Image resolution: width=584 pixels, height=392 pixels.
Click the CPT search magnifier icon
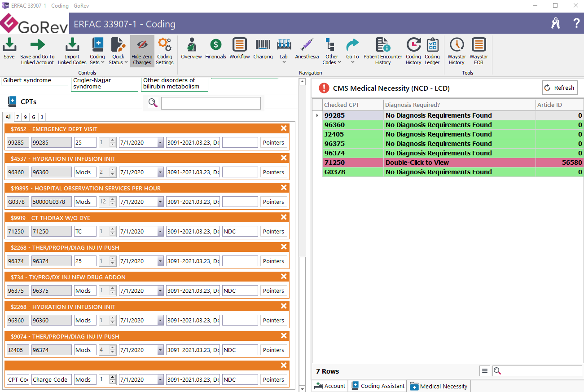[x=153, y=103]
